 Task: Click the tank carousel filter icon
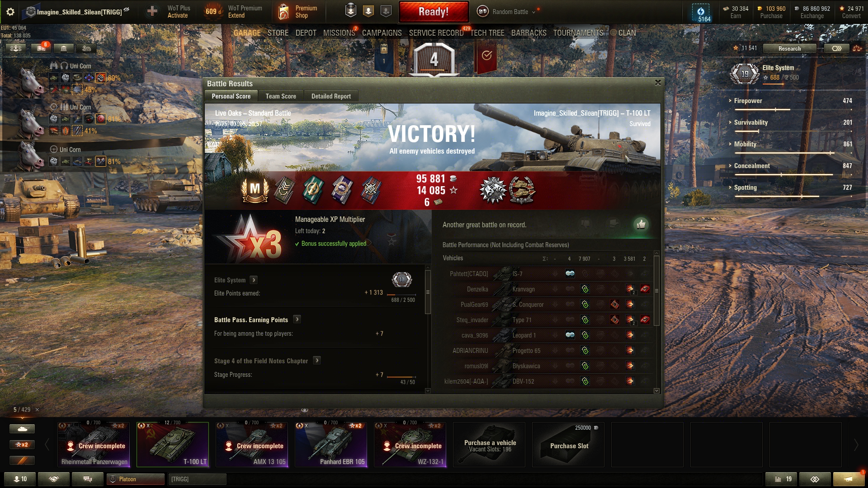pyautogui.click(x=22, y=428)
